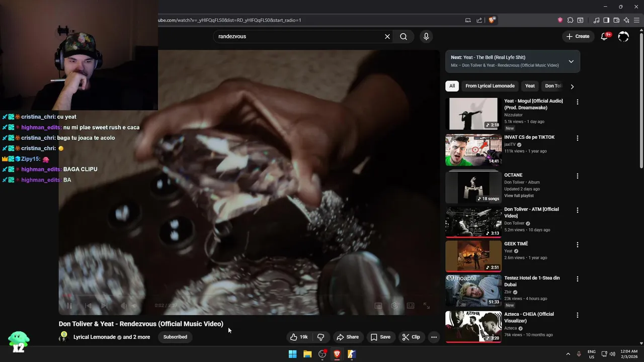The width and height of the screenshot is (644, 362).
Task: Open the Leo AI sparkle icon
Action: (x=626, y=20)
